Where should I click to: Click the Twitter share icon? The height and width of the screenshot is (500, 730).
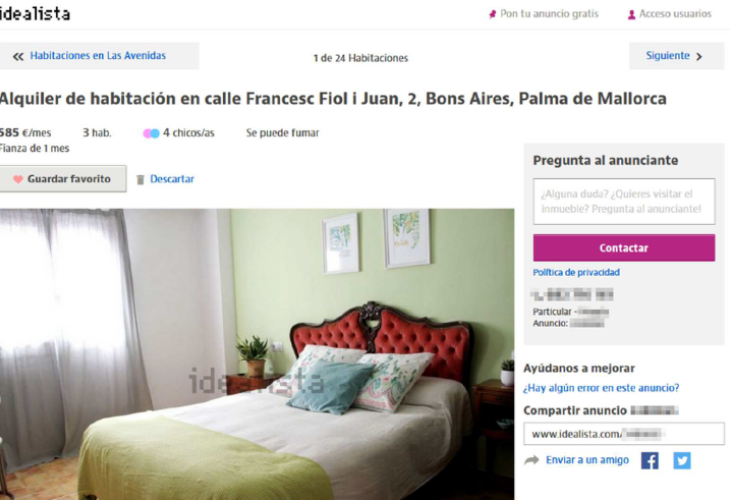coord(682,461)
